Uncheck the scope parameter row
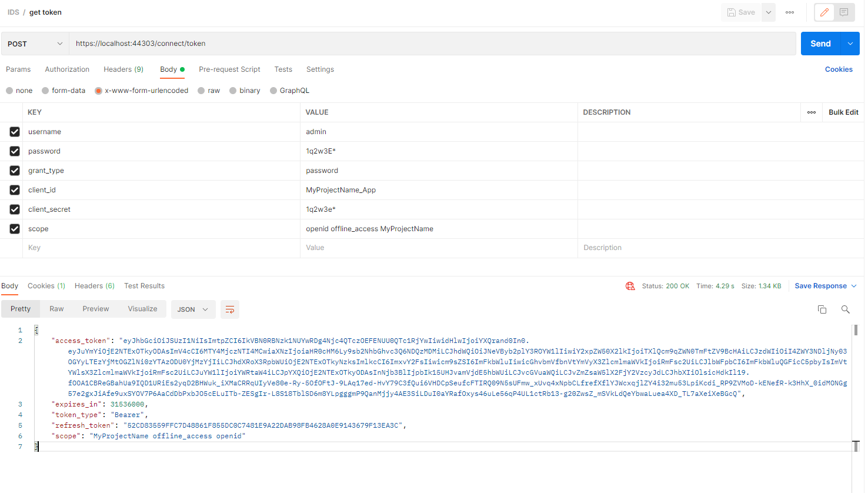This screenshot has width=868, height=493. (15, 228)
